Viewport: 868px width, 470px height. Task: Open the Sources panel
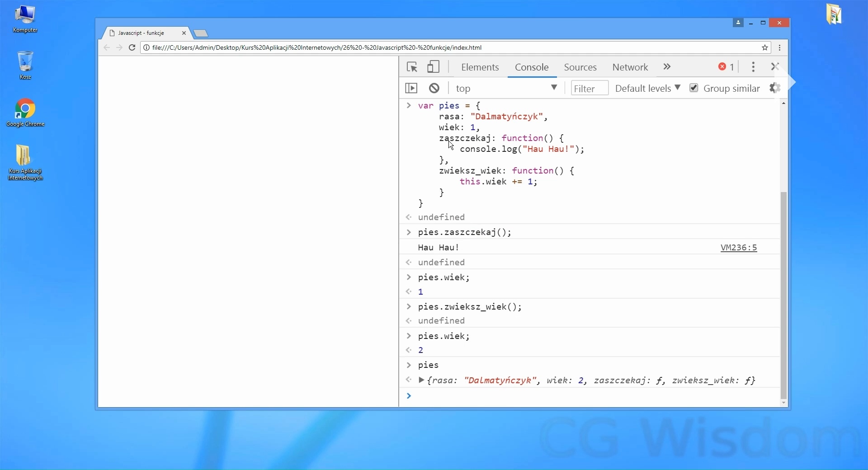tap(580, 67)
